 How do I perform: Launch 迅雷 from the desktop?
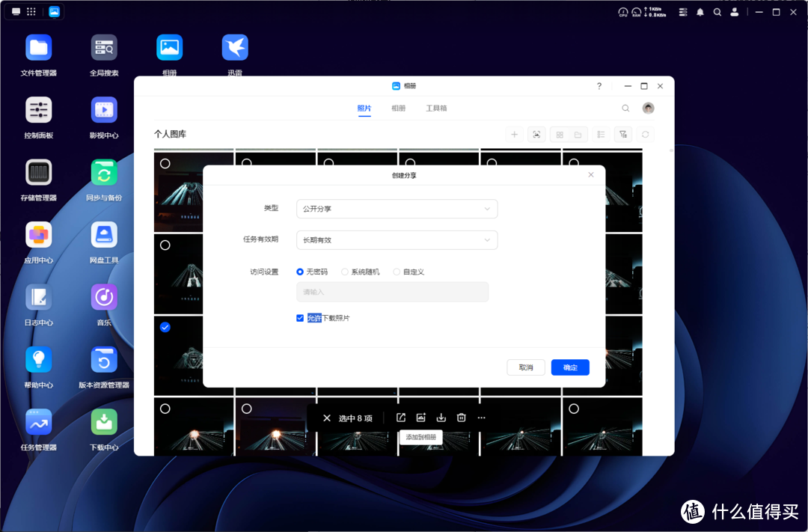[234, 48]
